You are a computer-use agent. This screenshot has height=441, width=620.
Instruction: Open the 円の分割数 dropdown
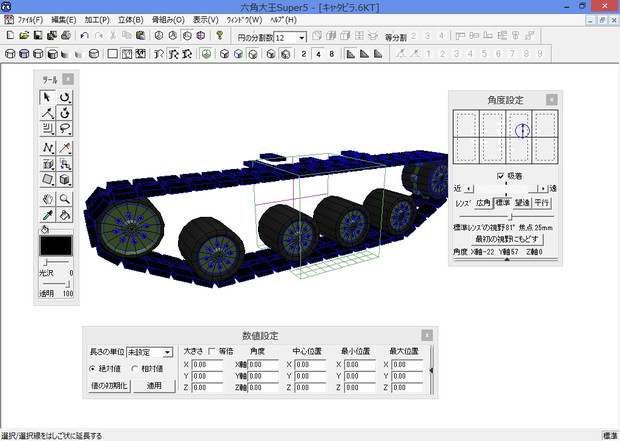[301, 38]
